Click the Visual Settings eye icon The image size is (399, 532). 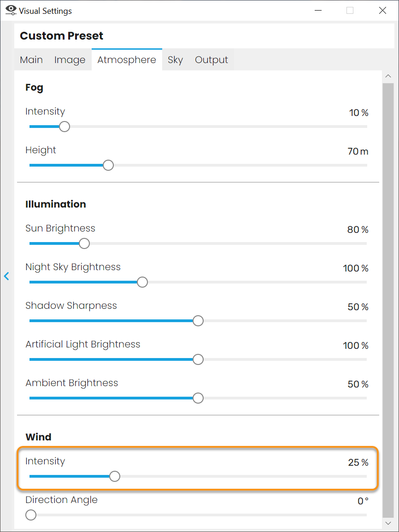click(11, 10)
